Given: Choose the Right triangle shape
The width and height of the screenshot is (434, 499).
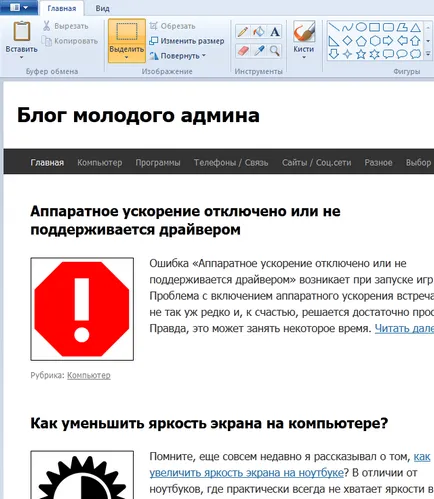Looking at the screenshot, I should (x=334, y=41).
